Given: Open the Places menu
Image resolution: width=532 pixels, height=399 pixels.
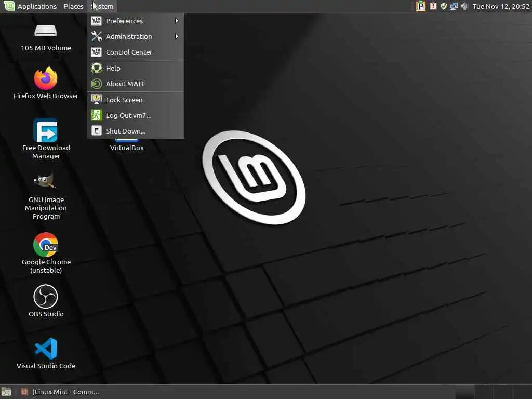Looking at the screenshot, I should 74,6.
